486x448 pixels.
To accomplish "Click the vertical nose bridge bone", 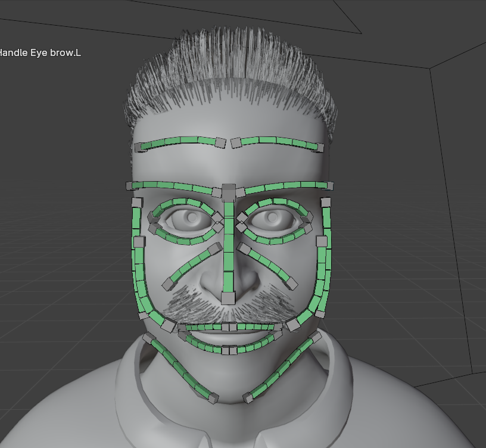I will coord(229,247).
